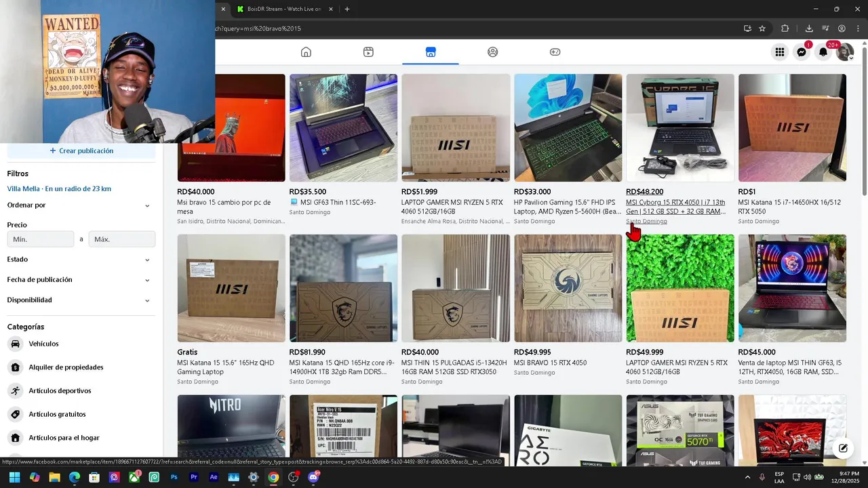868x488 pixels.
Task: Switch to BoisDR Stream browser tab
Action: pos(285,9)
